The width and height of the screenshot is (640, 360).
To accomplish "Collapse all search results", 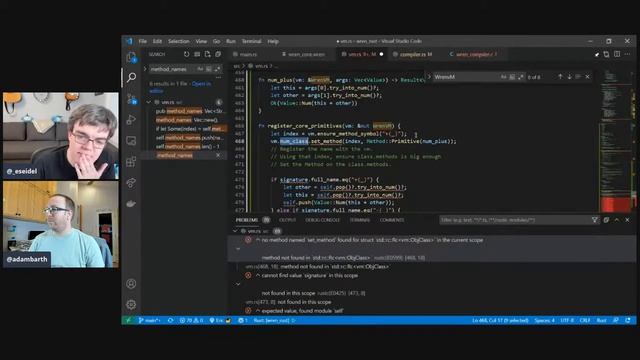I will [218, 54].
